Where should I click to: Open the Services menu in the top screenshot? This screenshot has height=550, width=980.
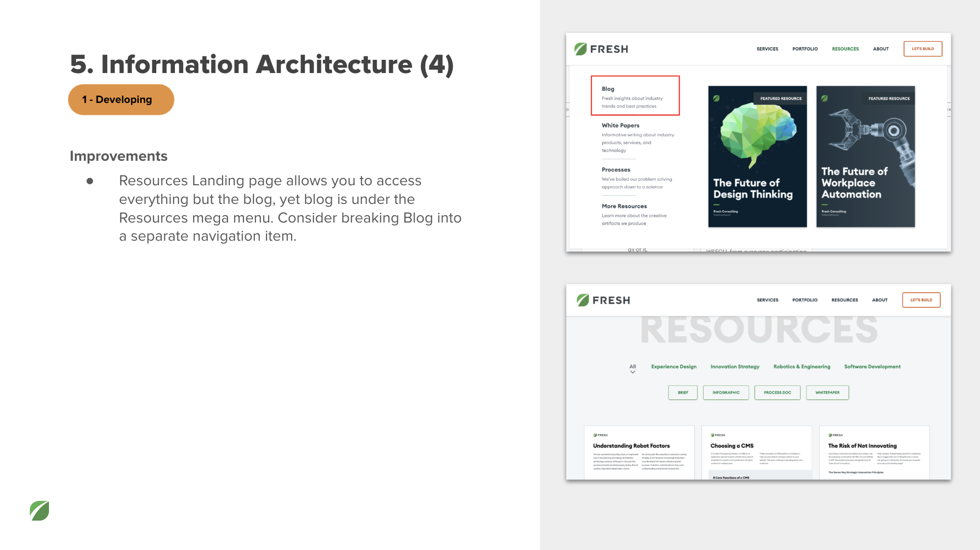coord(767,49)
